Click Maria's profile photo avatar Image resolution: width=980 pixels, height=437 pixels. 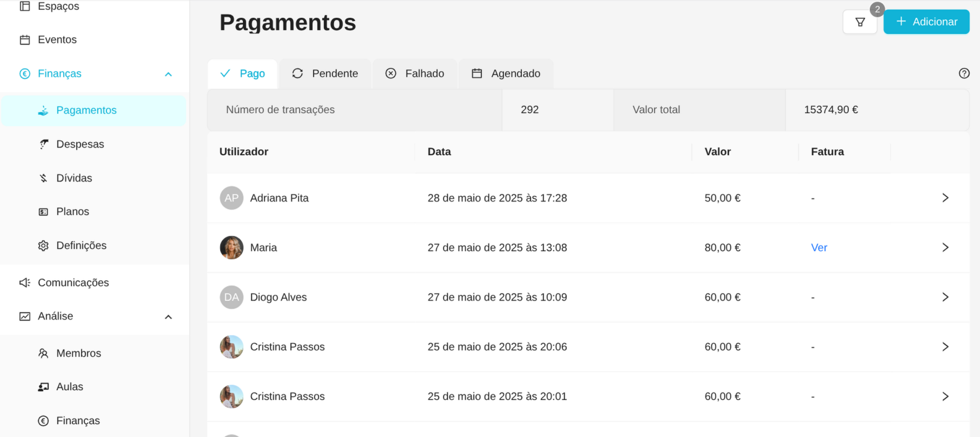tap(231, 247)
